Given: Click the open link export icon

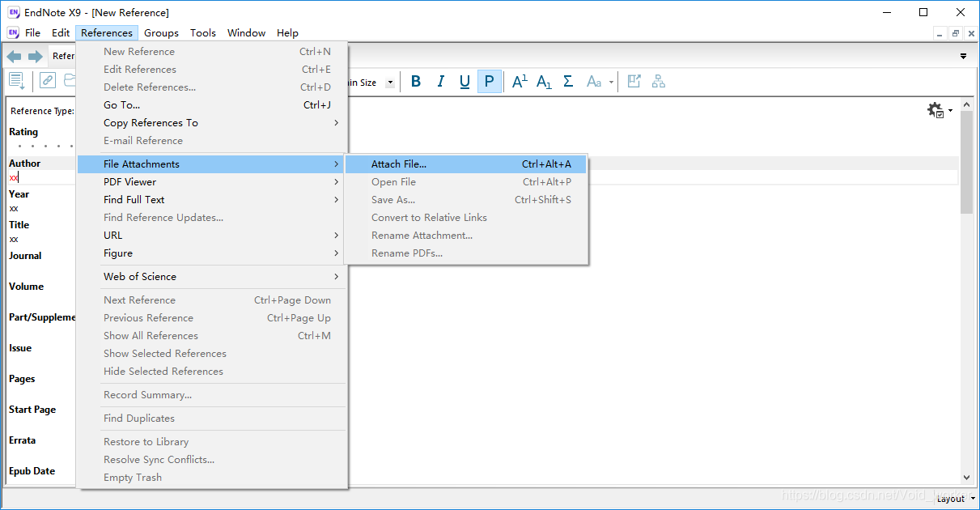Looking at the screenshot, I should click(634, 82).
